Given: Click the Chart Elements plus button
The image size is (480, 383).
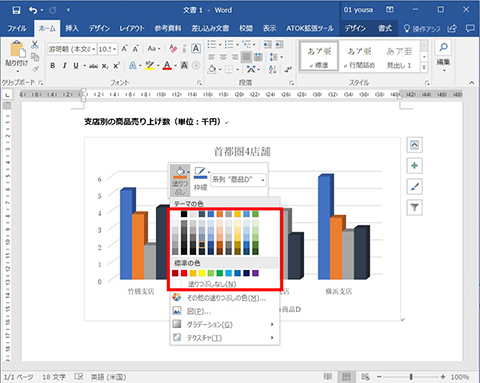Looking at the screenshot, I should pyautogui.click(x=414, y=166).
